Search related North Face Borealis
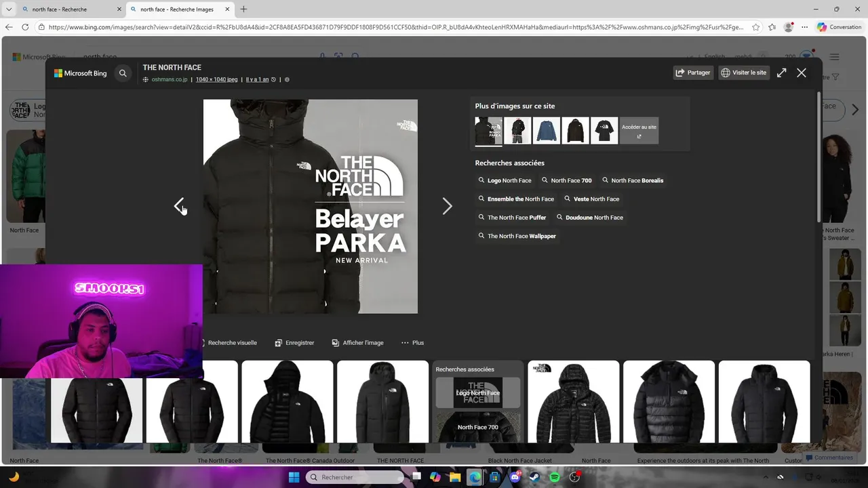 pyautogui.click(x=633, y=180)
